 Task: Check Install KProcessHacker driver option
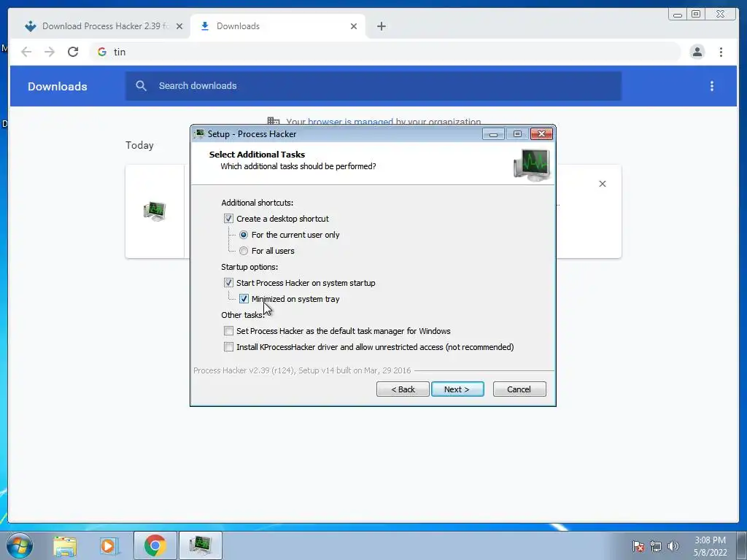[228, 347]
